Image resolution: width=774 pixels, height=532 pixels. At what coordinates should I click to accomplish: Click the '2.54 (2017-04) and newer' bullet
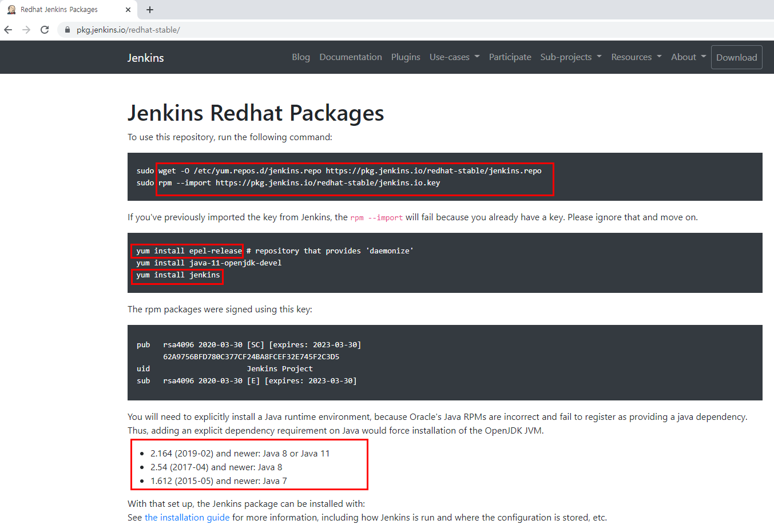[216, 467]
